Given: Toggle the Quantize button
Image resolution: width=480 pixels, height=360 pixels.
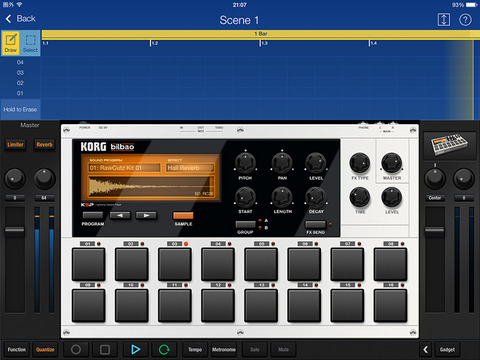Looking at the screenshot, I should 45,349.
